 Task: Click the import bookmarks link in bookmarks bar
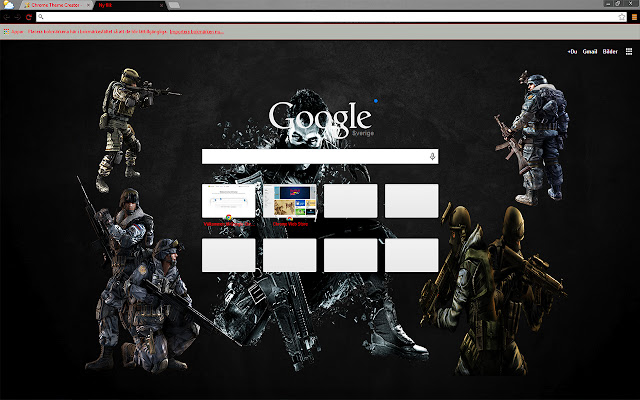point(197,31)
